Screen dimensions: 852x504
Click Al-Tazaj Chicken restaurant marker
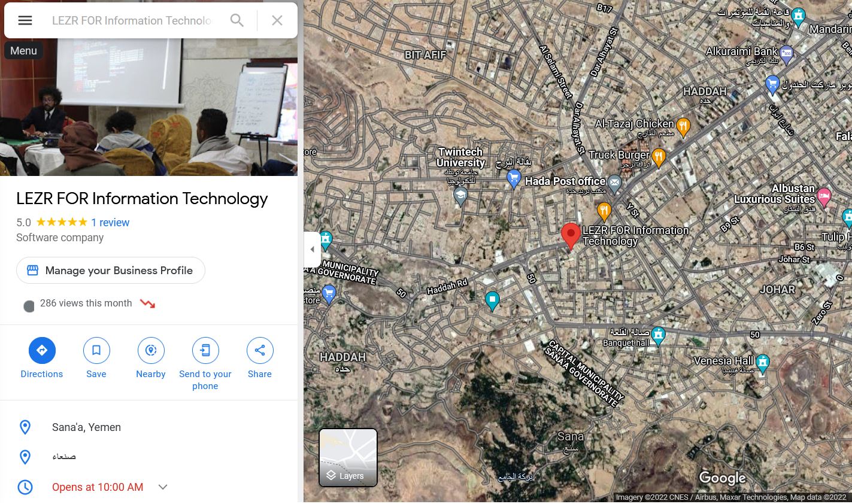tap(683, 126)
